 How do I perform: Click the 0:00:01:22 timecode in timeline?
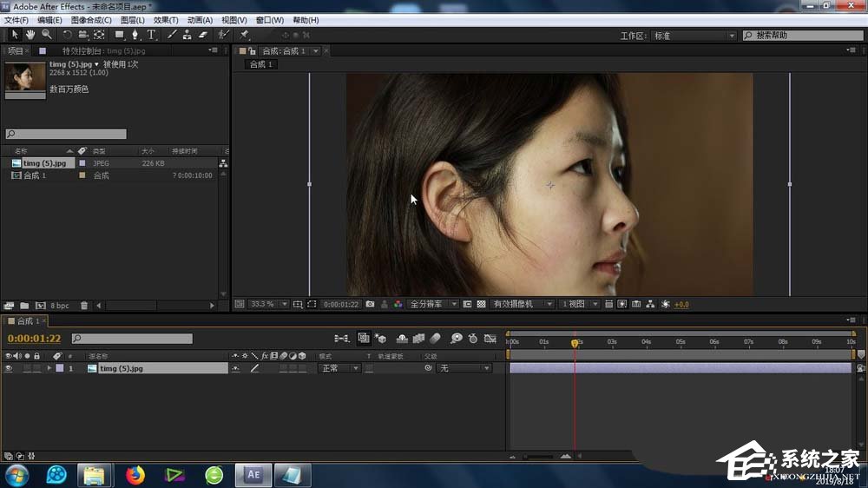pos(35,339)
